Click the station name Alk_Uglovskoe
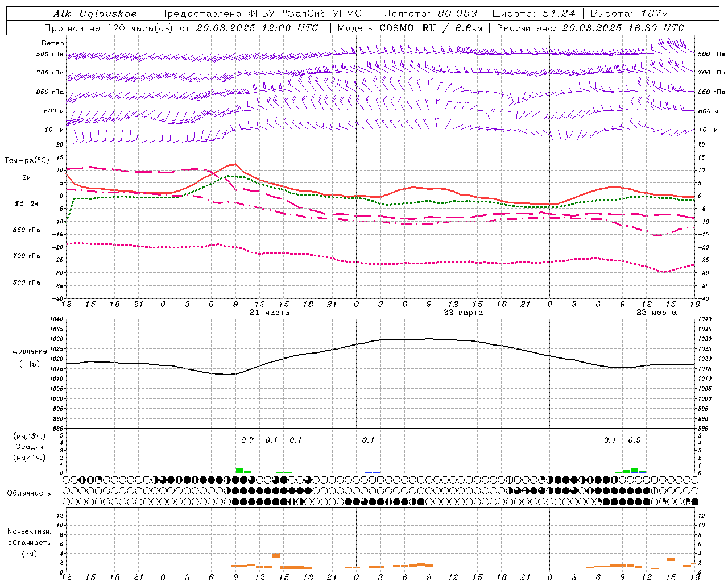Screen dimensions: 728x582 pyautogui.click(x=95, y=14)
